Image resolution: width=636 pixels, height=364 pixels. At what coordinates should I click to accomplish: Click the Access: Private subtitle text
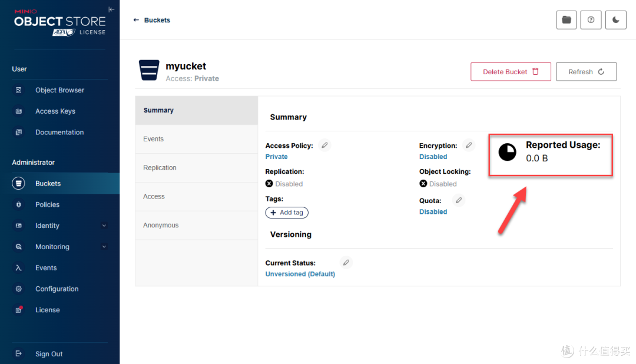pyautogui.click(x=192, y=79)
